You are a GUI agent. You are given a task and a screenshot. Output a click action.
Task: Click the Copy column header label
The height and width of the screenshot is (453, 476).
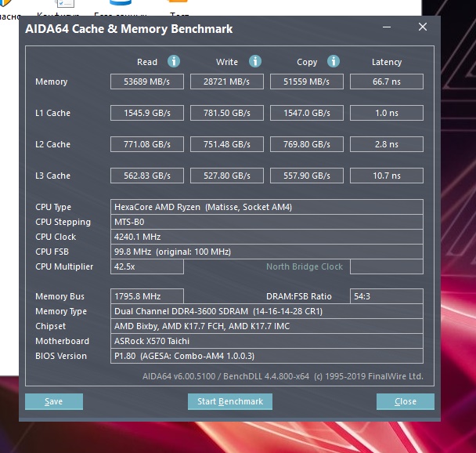[307, 62]
